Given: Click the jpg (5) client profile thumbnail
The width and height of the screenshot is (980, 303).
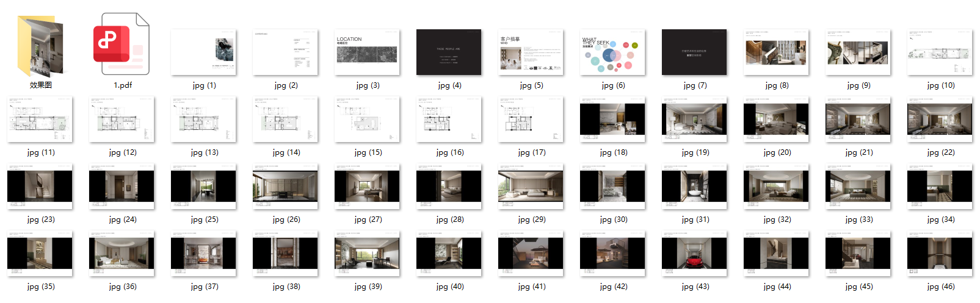Looking at the screenshot, I should 531,52.
